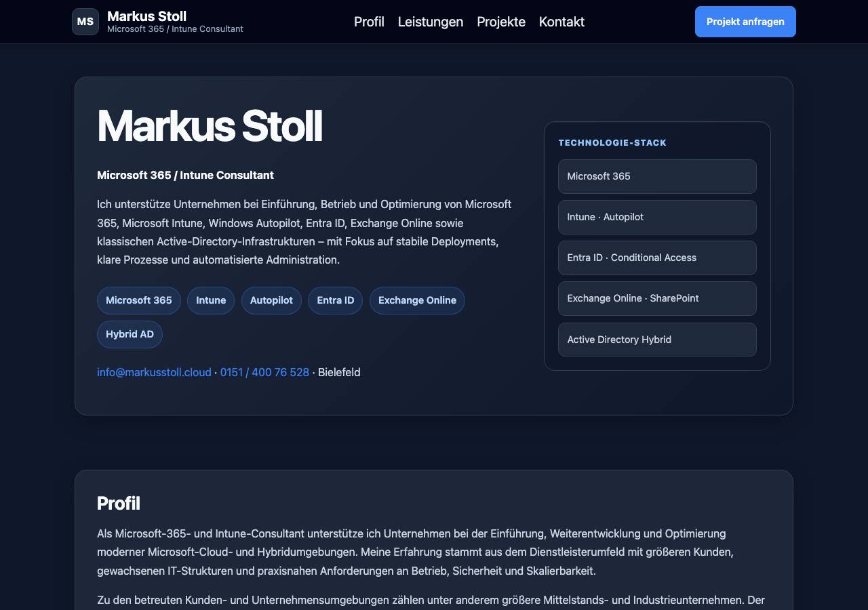The image size is (868, 610).
Task: Click the phone number 0151 / 400 76 528
Action: [x=264, y=372]
